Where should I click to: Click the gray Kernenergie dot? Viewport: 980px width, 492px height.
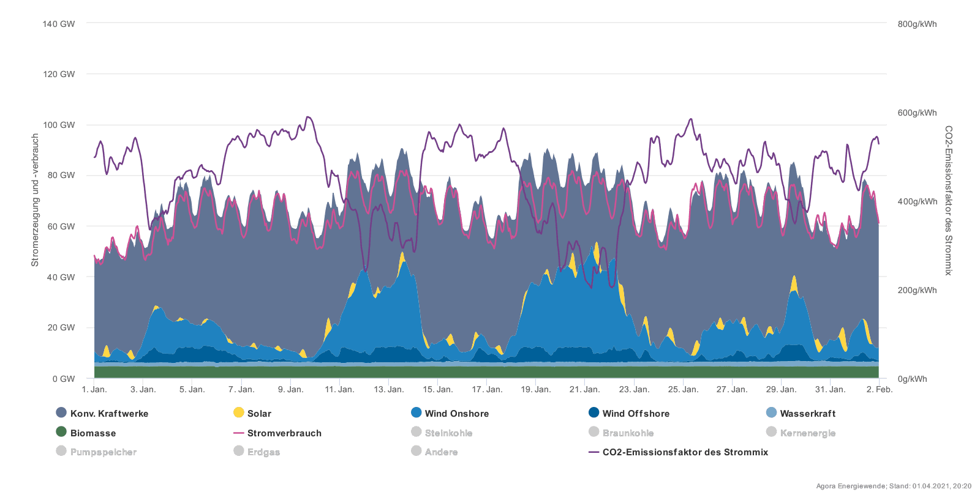click(x=772, y=431)
